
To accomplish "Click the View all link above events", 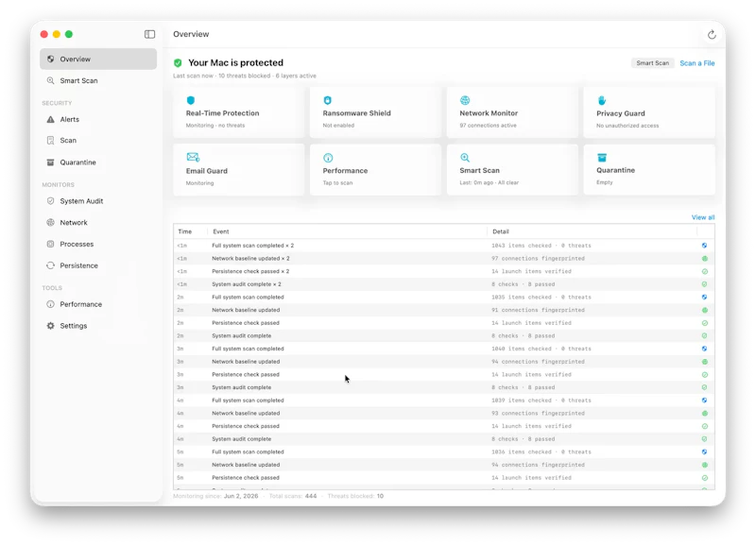I will click(703, 217).
